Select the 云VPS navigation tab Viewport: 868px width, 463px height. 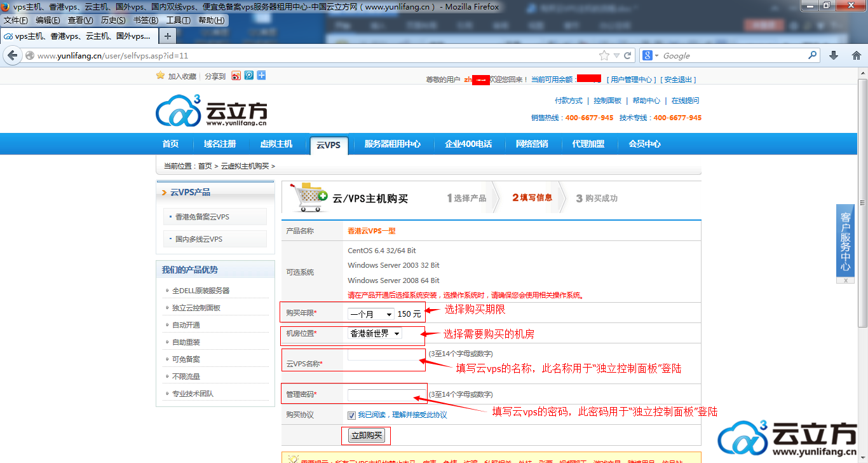point(329,145)
